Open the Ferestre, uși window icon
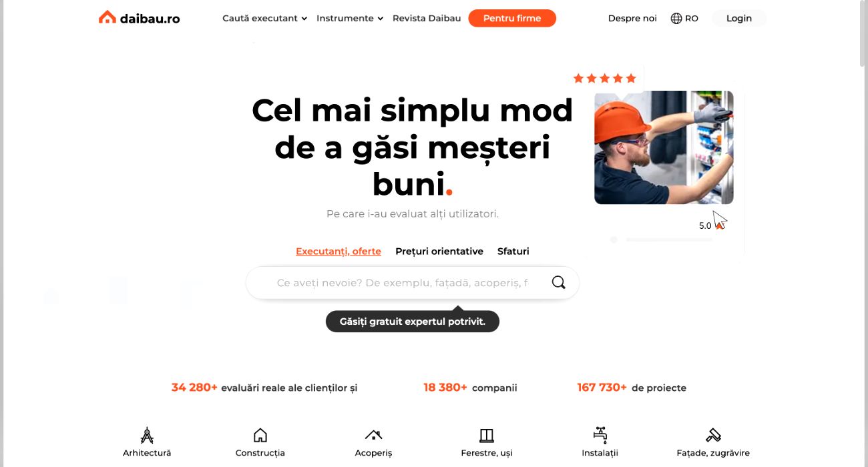 pyautogui.click(x=487, y=436)
